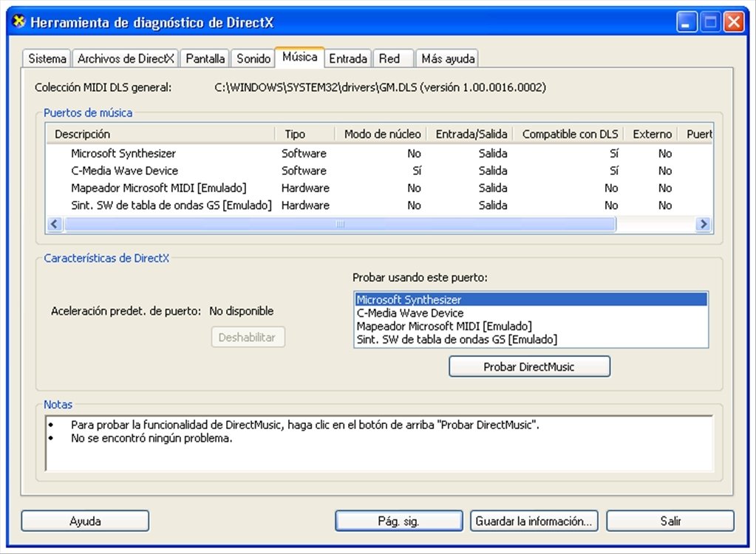Click the Compatible con DLS column header
This screenshot has width=756, height=554.
[570, 134]
